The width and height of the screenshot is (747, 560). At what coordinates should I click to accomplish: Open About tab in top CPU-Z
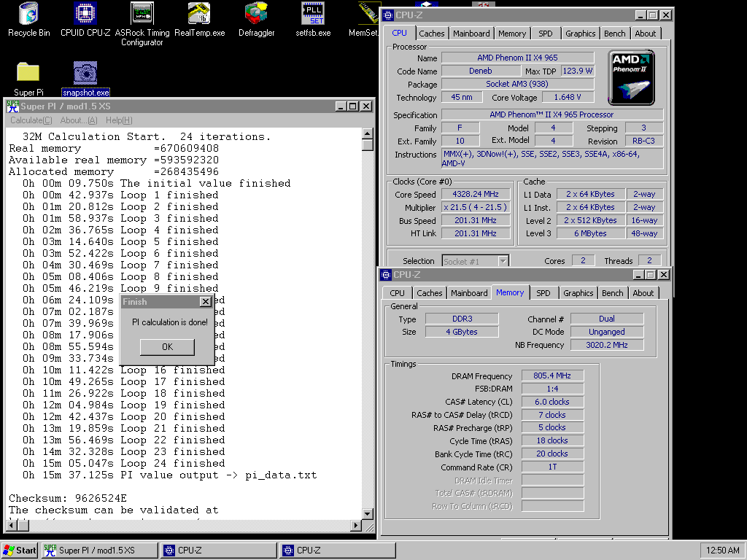pos(645,34)
